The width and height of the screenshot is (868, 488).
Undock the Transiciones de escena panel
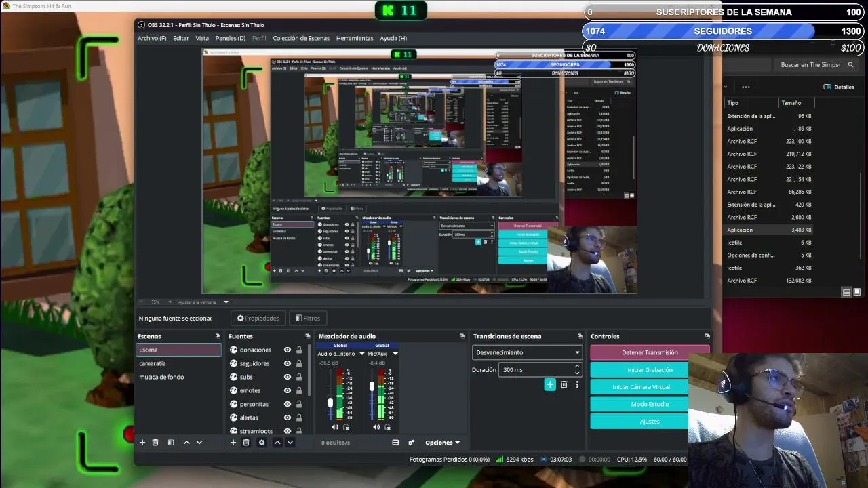click(580, 336)
